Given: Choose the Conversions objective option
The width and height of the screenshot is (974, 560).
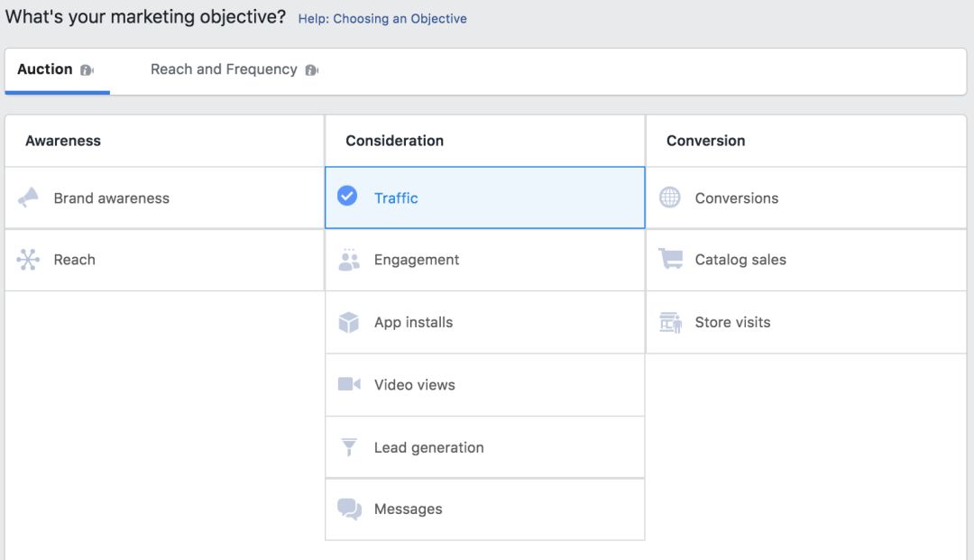Looking at the screenshot, I should coord(736,198).
